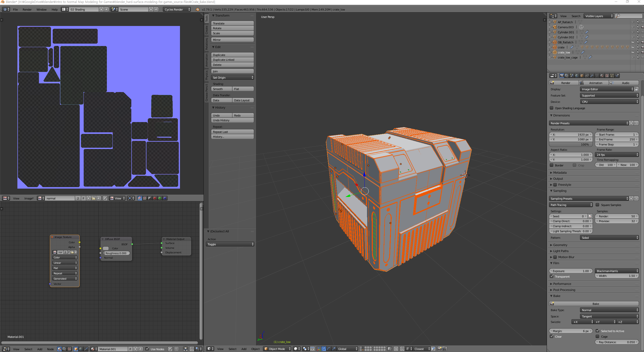The width and height of the screenshot is (644, 352).
Task: Open the World properties tab icon
Action: coord(577,76)
